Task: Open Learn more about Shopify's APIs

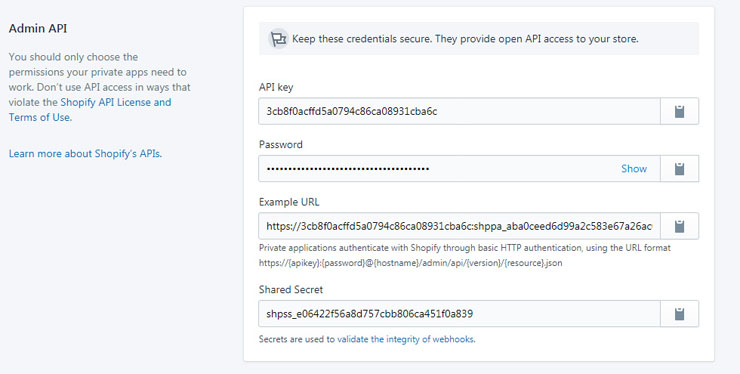Action: tap(85, 153)
